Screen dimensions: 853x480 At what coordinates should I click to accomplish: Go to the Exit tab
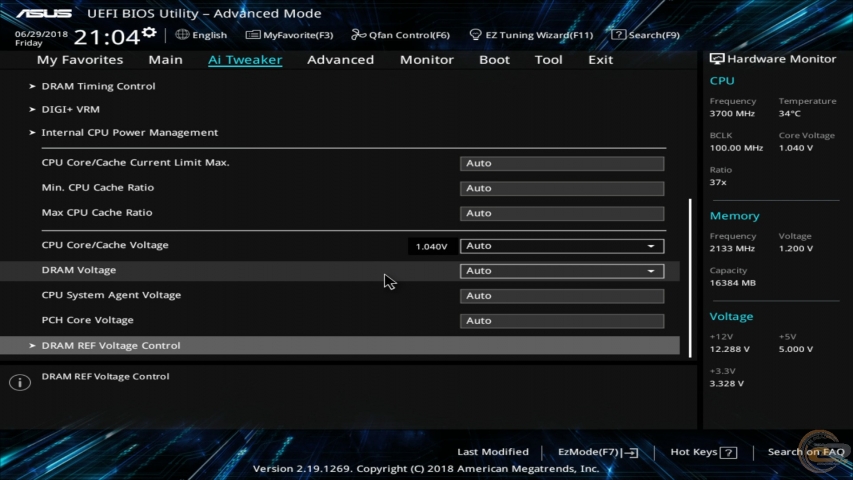coord(600,60)
